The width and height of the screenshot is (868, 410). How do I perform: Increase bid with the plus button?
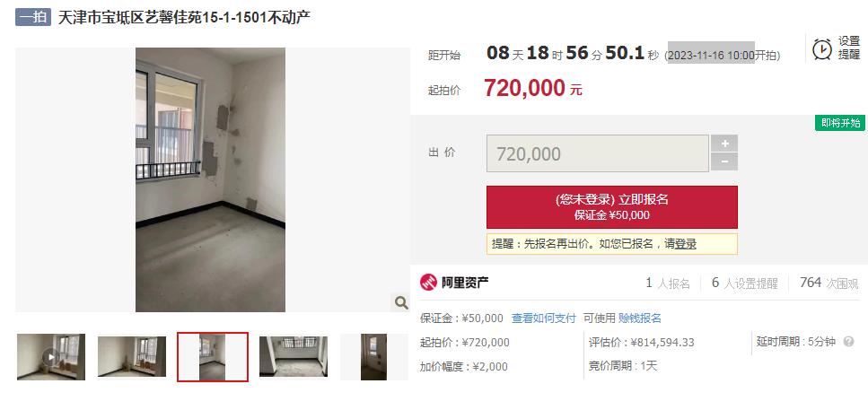(724, 144)
